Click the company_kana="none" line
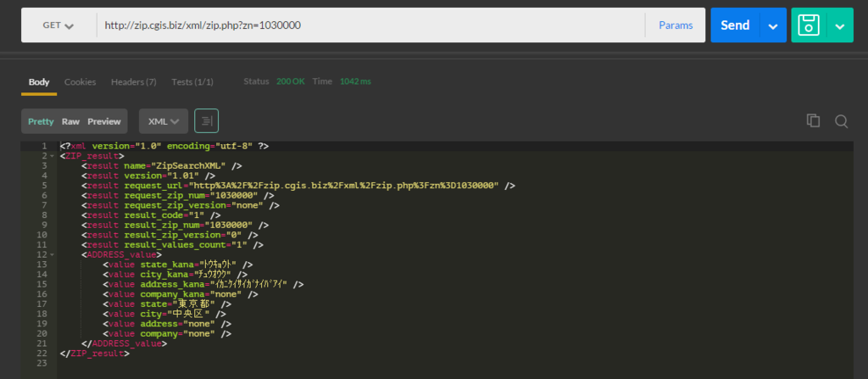Screen dimensions: 868x379 click(x=181, y=294)
